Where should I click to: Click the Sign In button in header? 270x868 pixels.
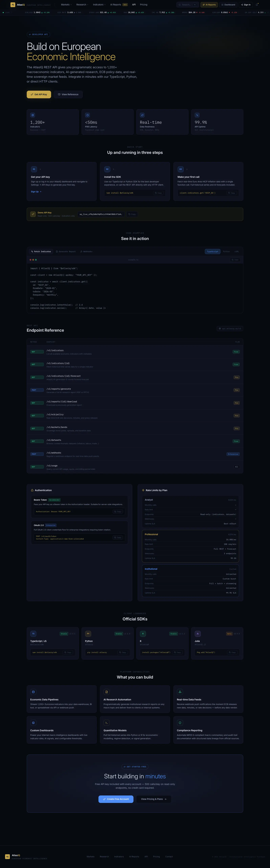point(246,5)
